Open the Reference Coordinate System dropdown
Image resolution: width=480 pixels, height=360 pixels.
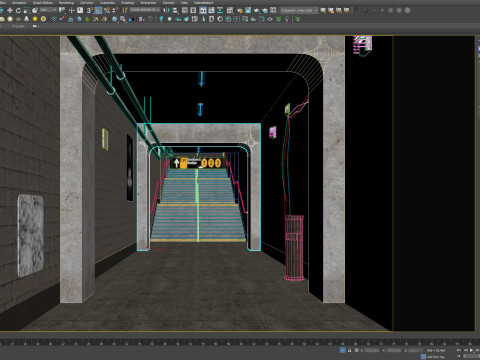[48, 10]
